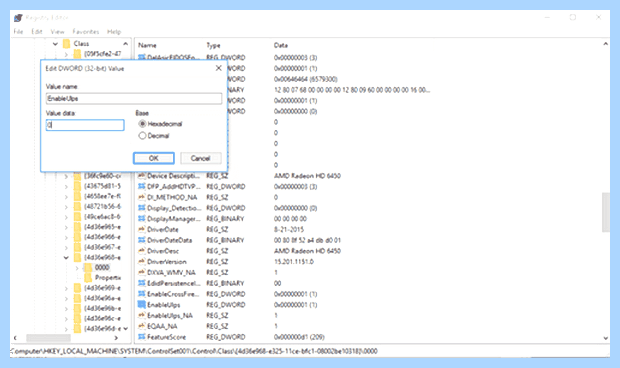Expand the {09f5cfe2-47 key
The image size is (620, 368).
[x=66, y=54]
